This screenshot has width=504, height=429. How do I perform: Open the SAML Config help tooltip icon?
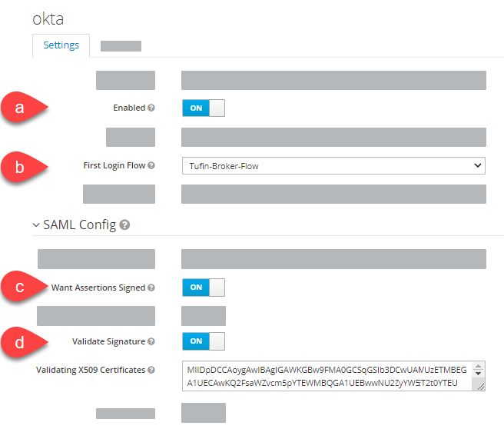click(124, 224)
